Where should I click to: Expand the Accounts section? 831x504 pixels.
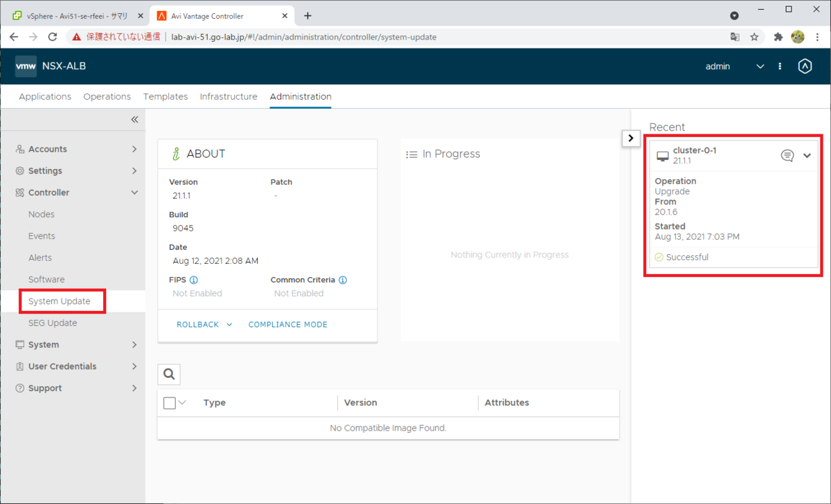134,149
